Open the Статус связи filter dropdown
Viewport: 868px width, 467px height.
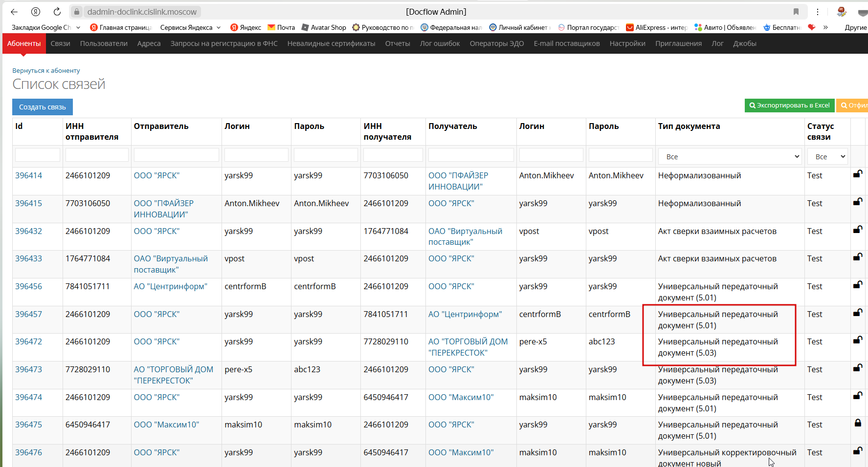(827, 157)
